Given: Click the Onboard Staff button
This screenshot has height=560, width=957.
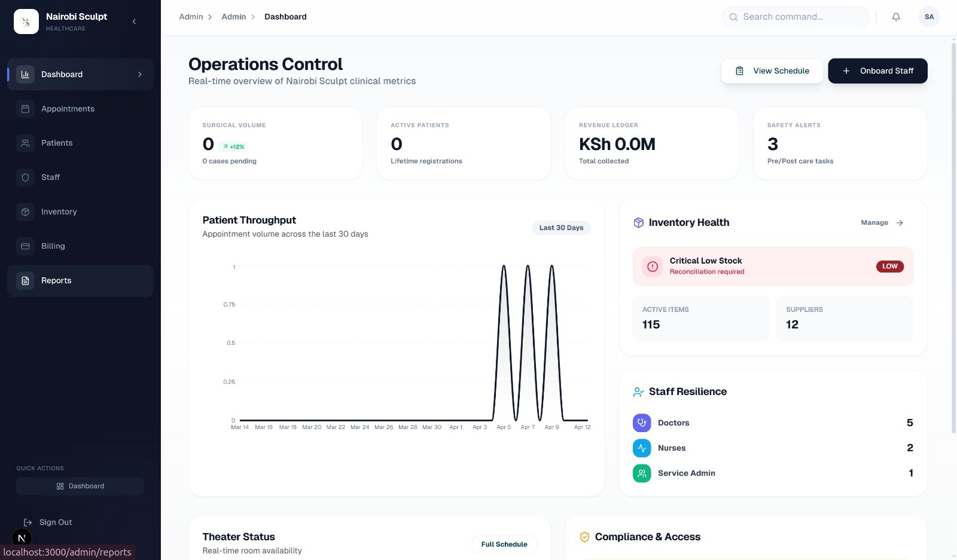Looking at the screenshot, I should point(877,71).
